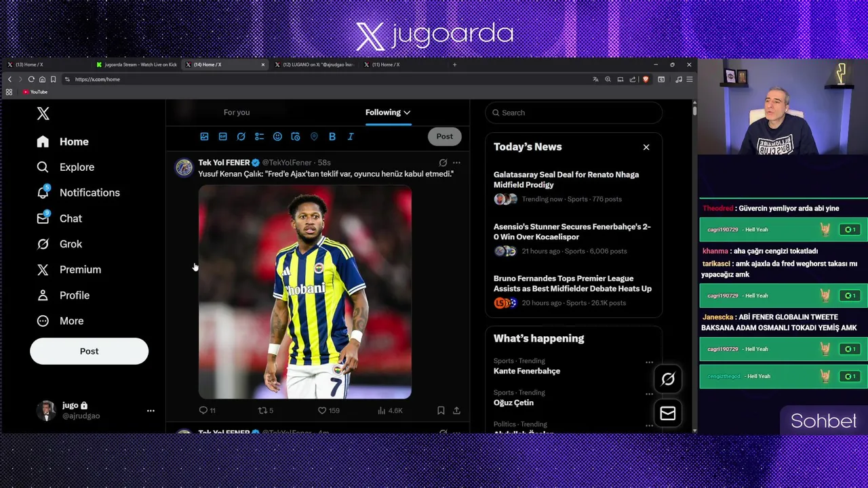
Task: Click the X Search box
Action: pos(574,113)
